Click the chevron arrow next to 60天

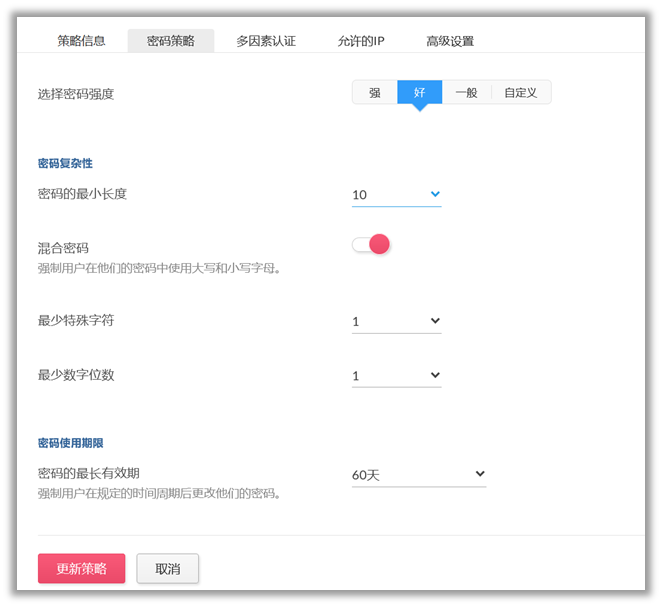click(480, 474)
